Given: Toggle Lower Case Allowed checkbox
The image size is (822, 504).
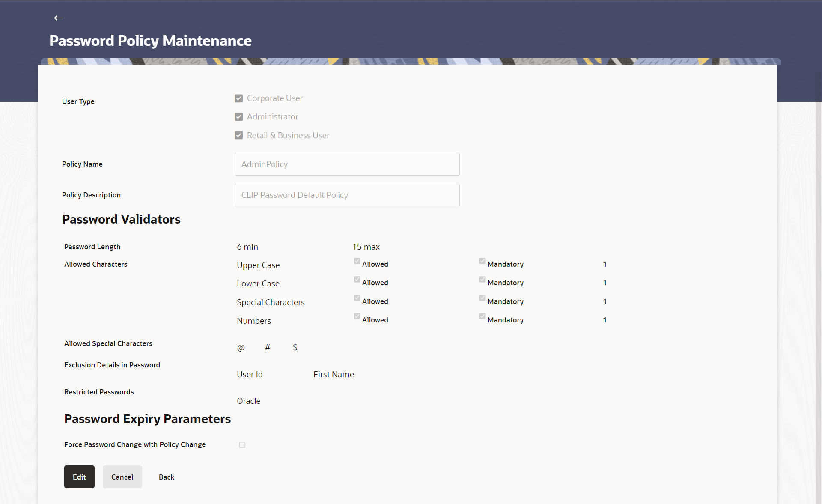Looking at the screenshot, I should (x=357, y=280).
